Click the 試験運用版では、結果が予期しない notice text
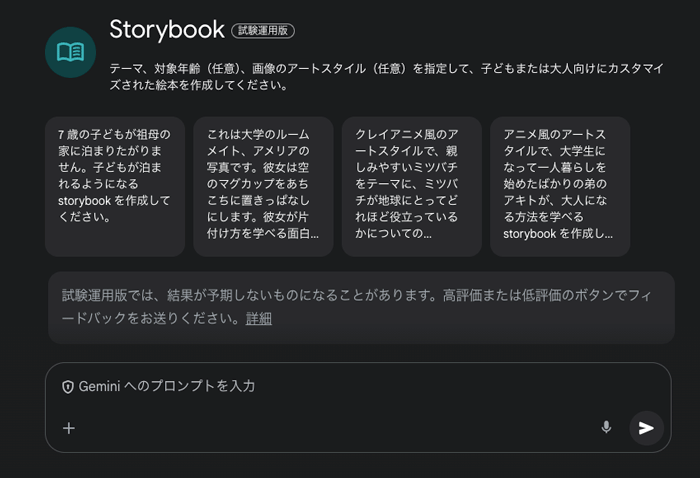The width and height of the screenshot is (700, 478). click(x=356, y=307)
